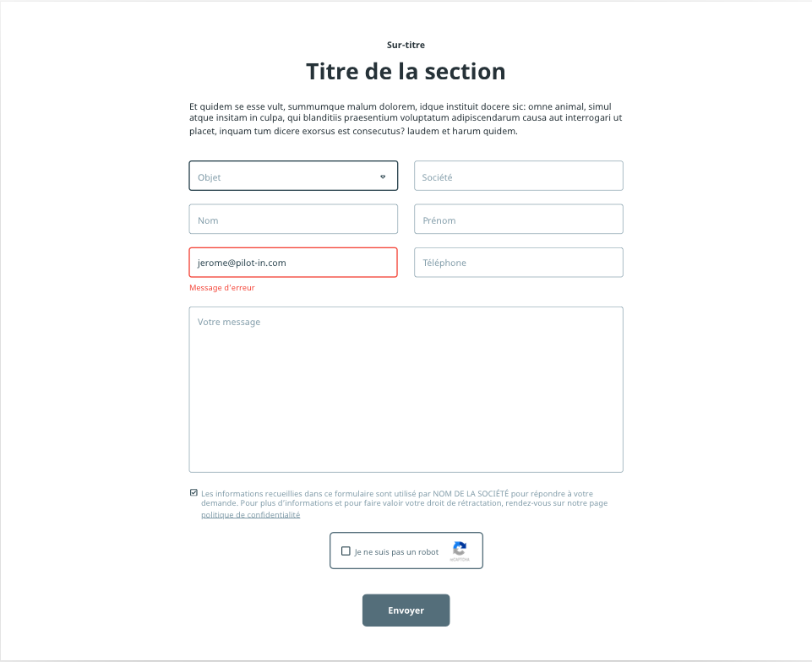This screenshot has height=662, width=812.
Task: Focus the Société input field
Action: click(x=518, y=176)
